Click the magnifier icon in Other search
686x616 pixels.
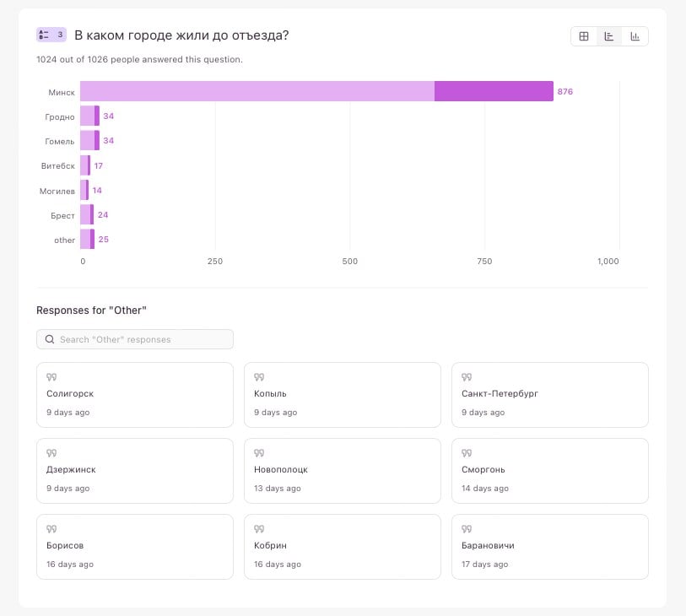(x=50, y=339)
